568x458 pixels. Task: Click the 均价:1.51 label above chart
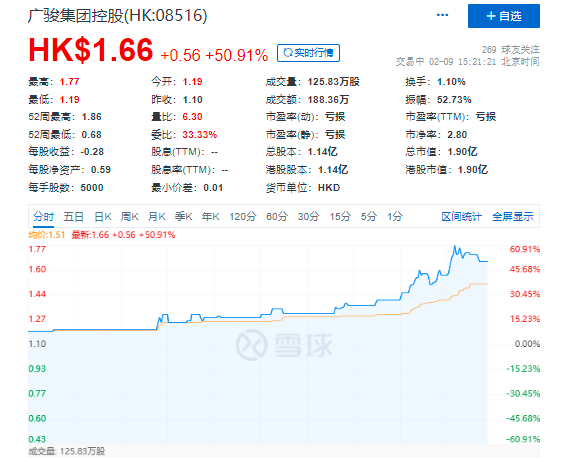(x=47, y=235)
